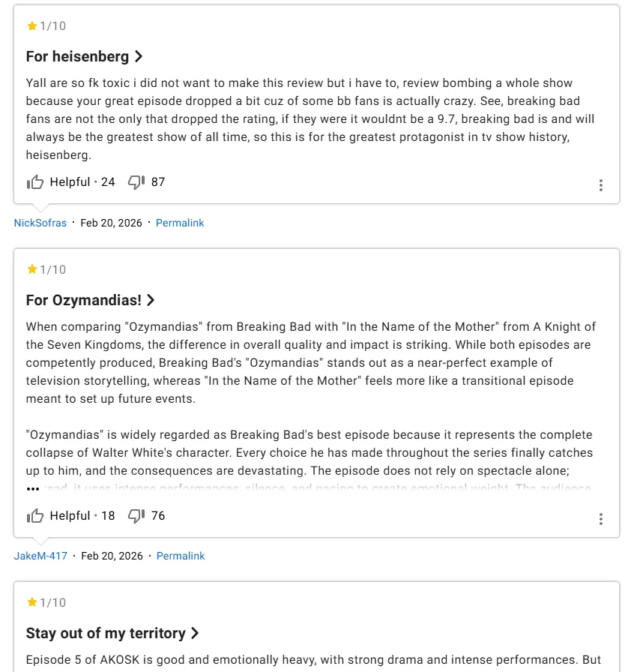Open the 'Stay out of my territory' review

pyautogui.click(x=112, y=633)
